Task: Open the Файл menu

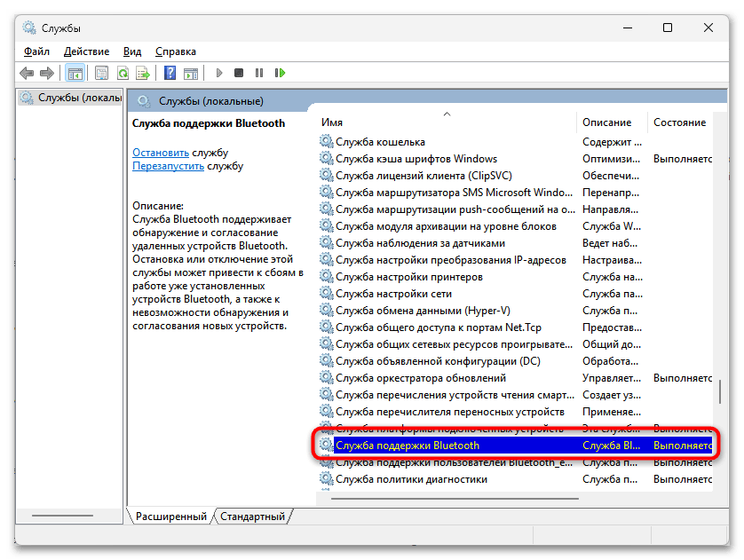Action: [36, 51]
